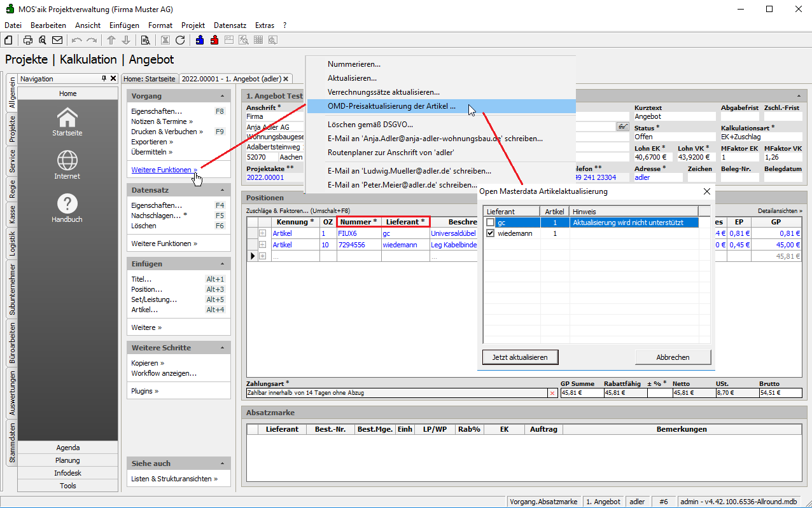Screen dimensions: 812x508
Task: Collapse the Siehe auch panel
Action: point(223,463)
